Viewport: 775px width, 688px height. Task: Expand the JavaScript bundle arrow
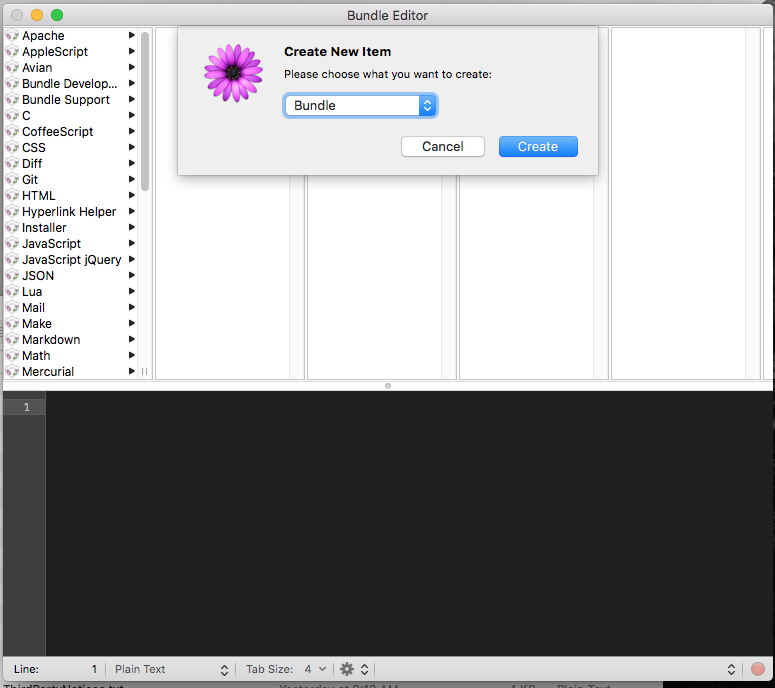point(131,243)
